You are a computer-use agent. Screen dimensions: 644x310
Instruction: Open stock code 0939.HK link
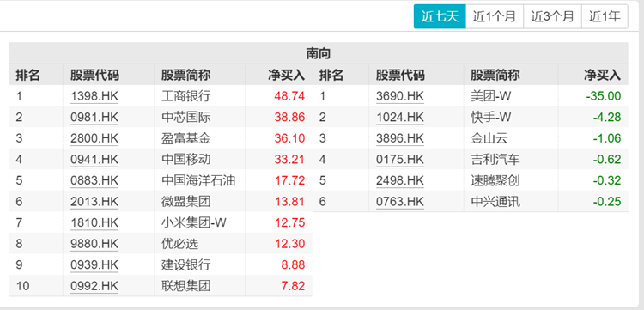coord(94,264)
